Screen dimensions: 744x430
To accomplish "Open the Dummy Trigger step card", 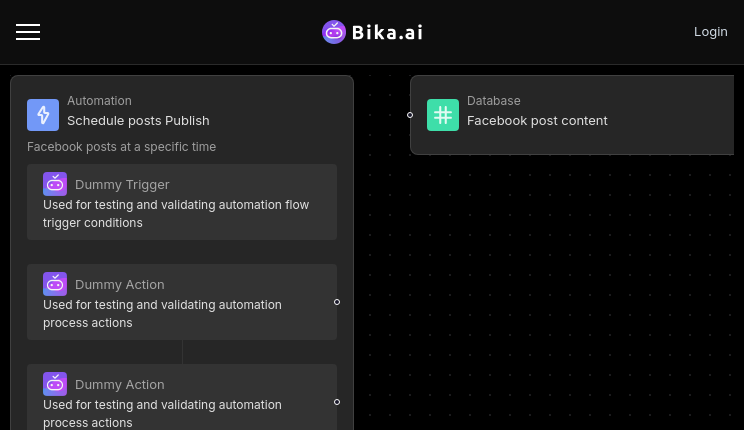I will [x=182, y=202].
